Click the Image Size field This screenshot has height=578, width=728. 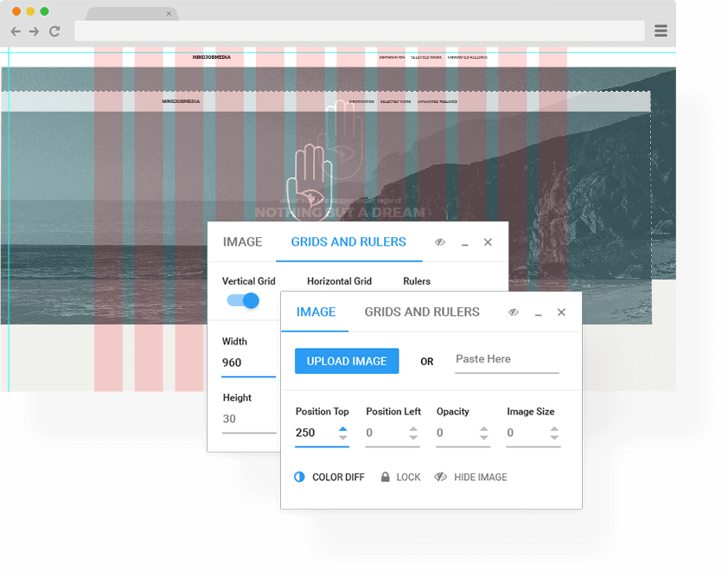tap(527, 433)
